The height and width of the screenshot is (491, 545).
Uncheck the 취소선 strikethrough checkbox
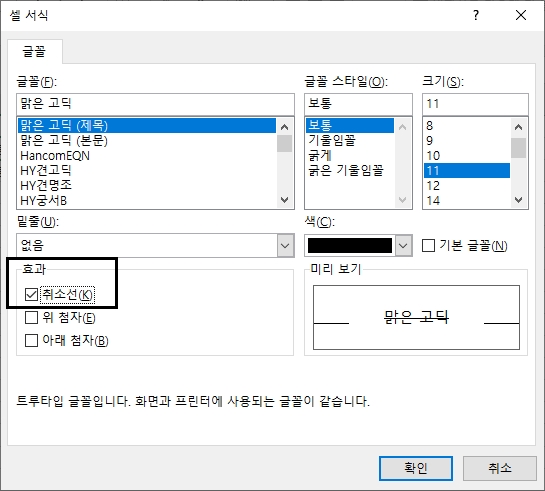point(32,294)
